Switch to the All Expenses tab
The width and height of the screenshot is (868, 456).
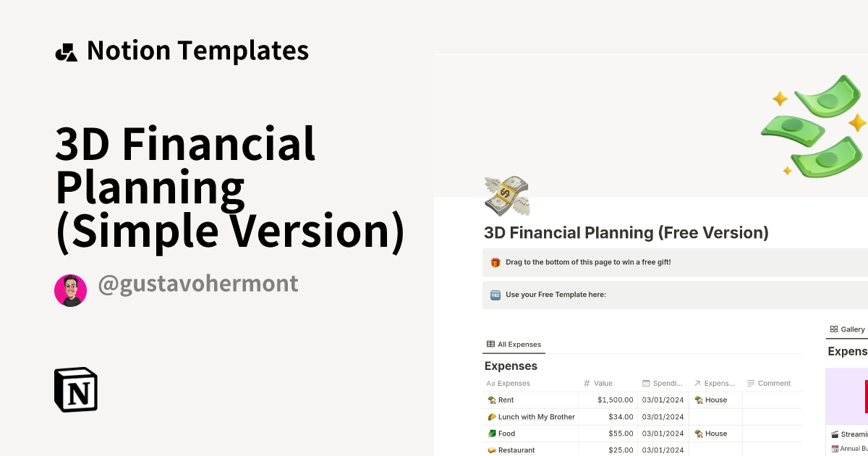(x=514, y=345)
